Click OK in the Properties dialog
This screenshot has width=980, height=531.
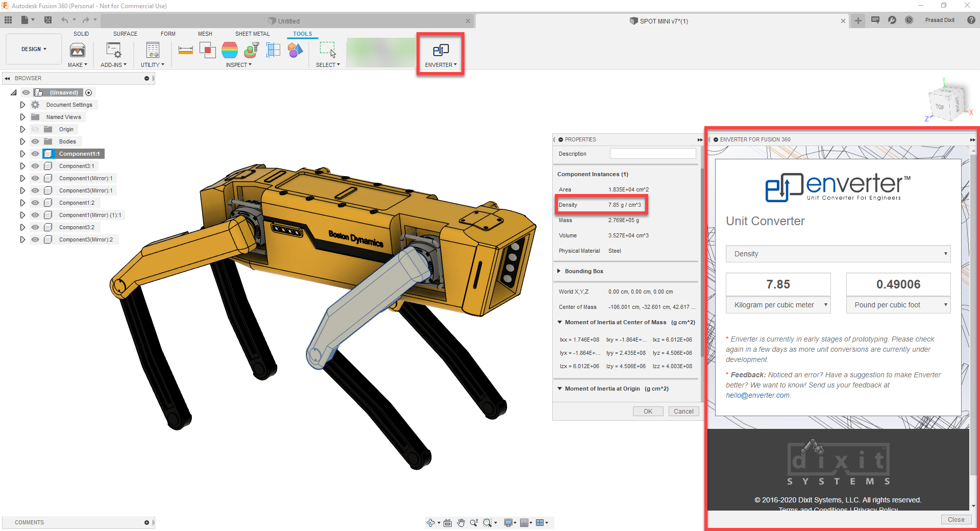point(648,411)
